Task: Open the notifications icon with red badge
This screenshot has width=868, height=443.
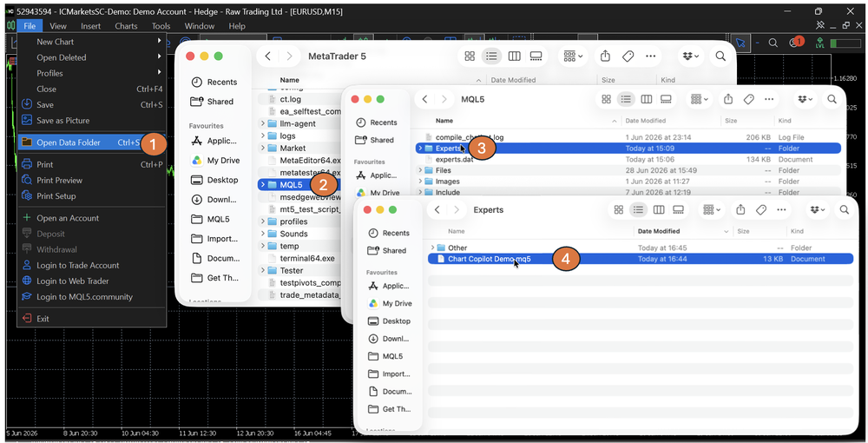Action: 795,42
